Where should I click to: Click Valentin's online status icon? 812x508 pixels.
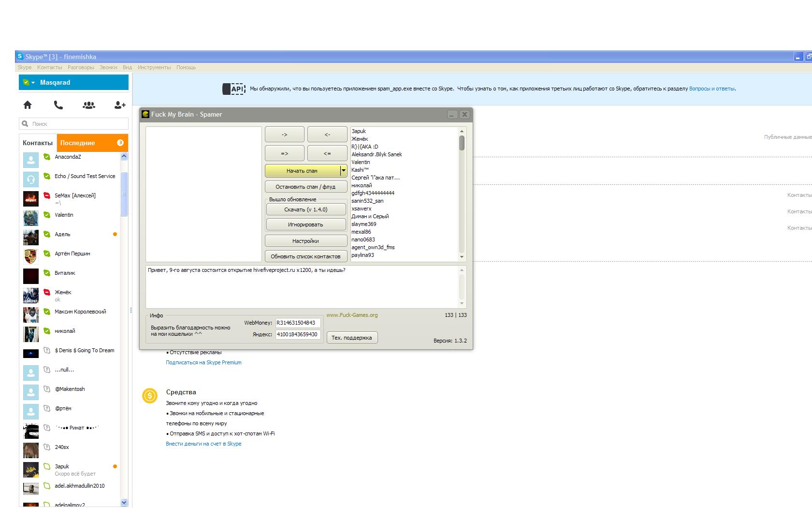click(47, 215)
